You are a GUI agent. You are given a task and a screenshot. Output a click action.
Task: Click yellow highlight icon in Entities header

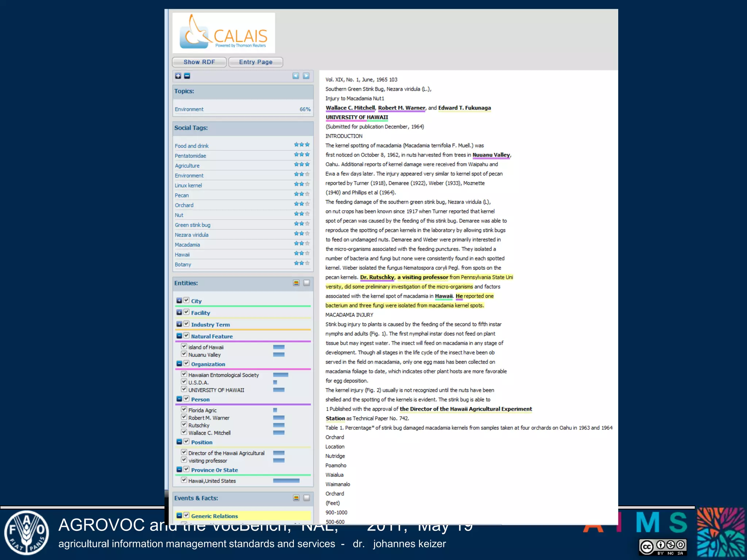tap(296, 283)
